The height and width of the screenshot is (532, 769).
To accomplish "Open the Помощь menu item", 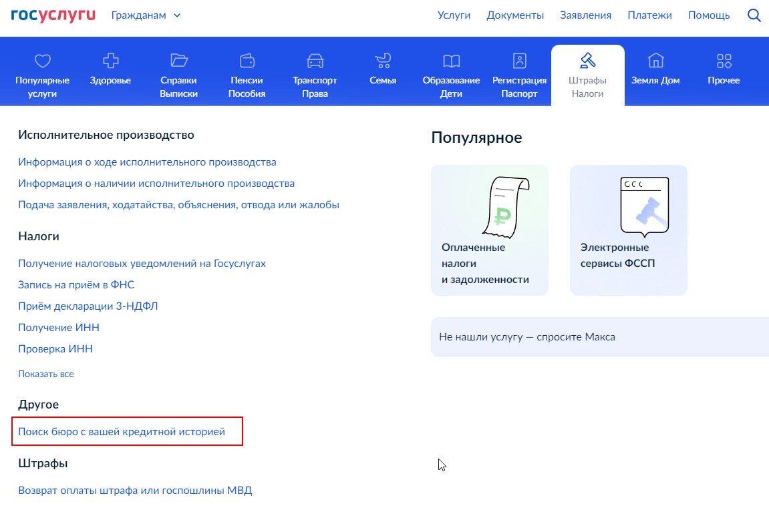I will coord(709,15).
